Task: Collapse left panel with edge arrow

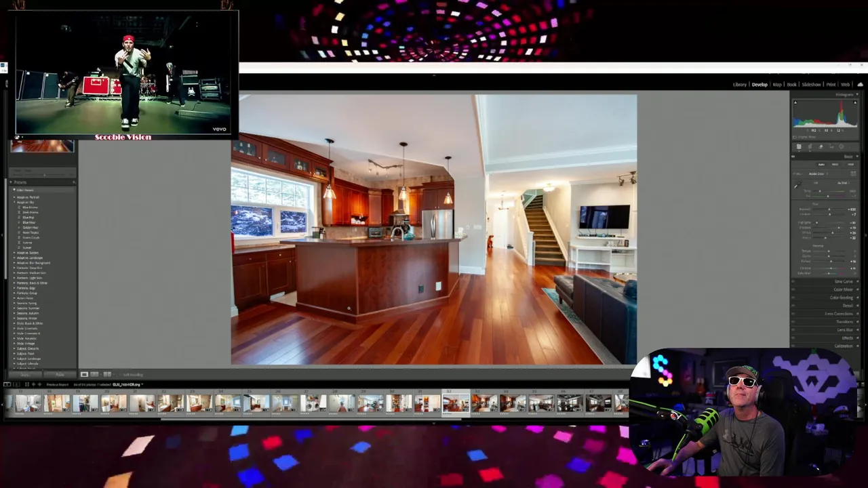Action: pyautogui.click(x=2, y=235)
